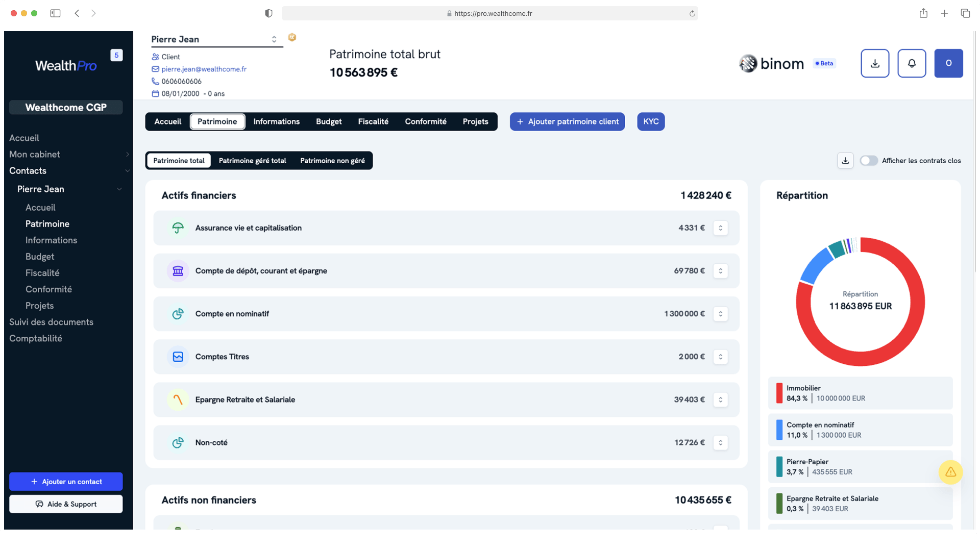Reload the page with the refresh icon
This screenshot has height=551, width=980.
(x=692, y=14)
